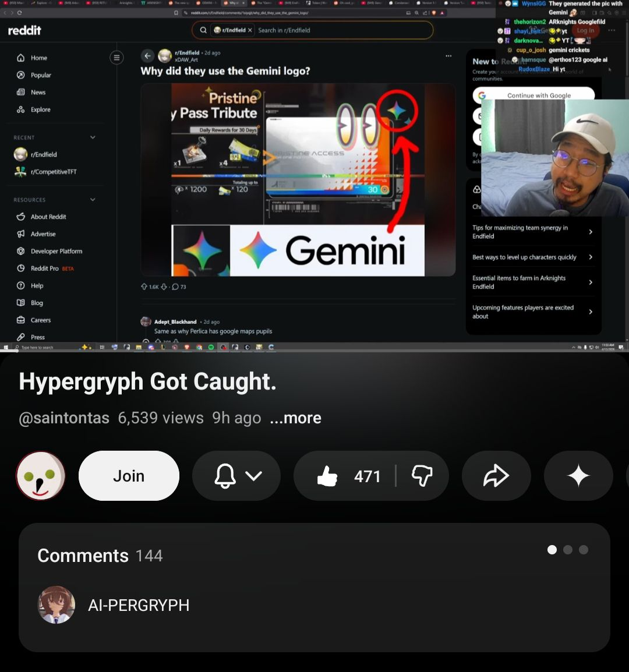This screenshot has height=672, width=629.
Task: Select the second comments carousel dot
Action: [568, 550]
